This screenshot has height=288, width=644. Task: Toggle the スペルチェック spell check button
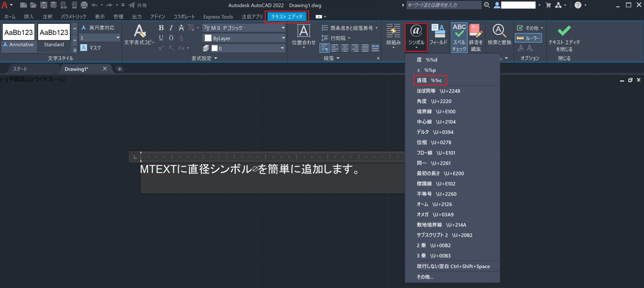[x=459, y=38]
